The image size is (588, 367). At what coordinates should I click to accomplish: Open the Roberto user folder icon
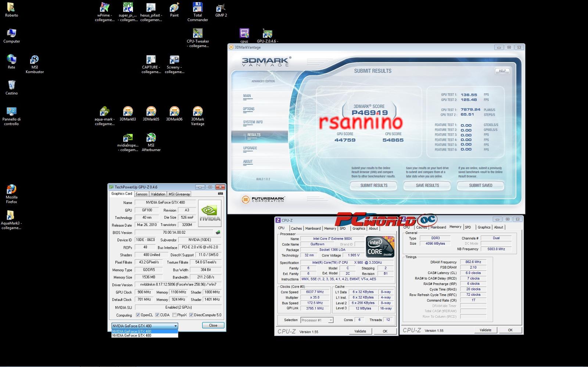point(11,10)
